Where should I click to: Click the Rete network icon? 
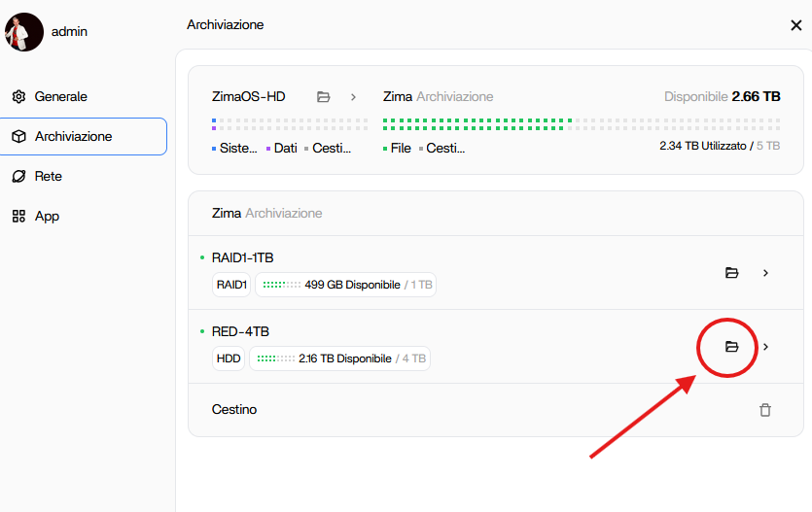point(18,177)
